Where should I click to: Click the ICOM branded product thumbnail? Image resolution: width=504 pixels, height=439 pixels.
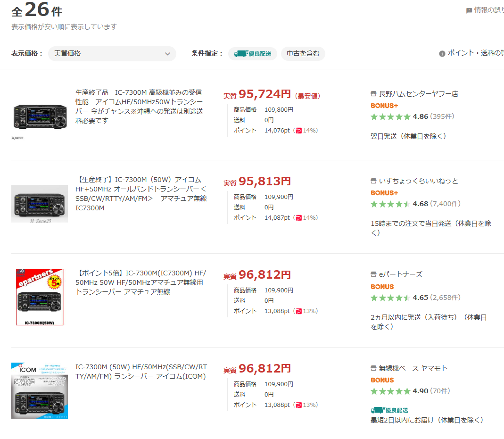[40, 391]
